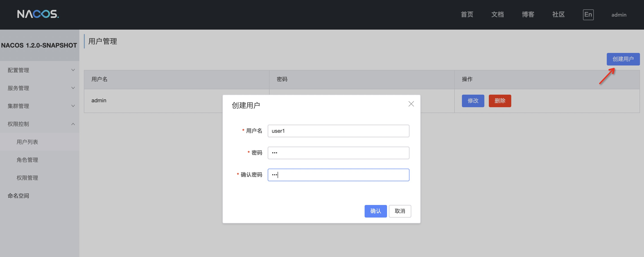Open the 文档 link in header
Image resolution: width=644 pixels, height=257 pixels.
point(497,15)
